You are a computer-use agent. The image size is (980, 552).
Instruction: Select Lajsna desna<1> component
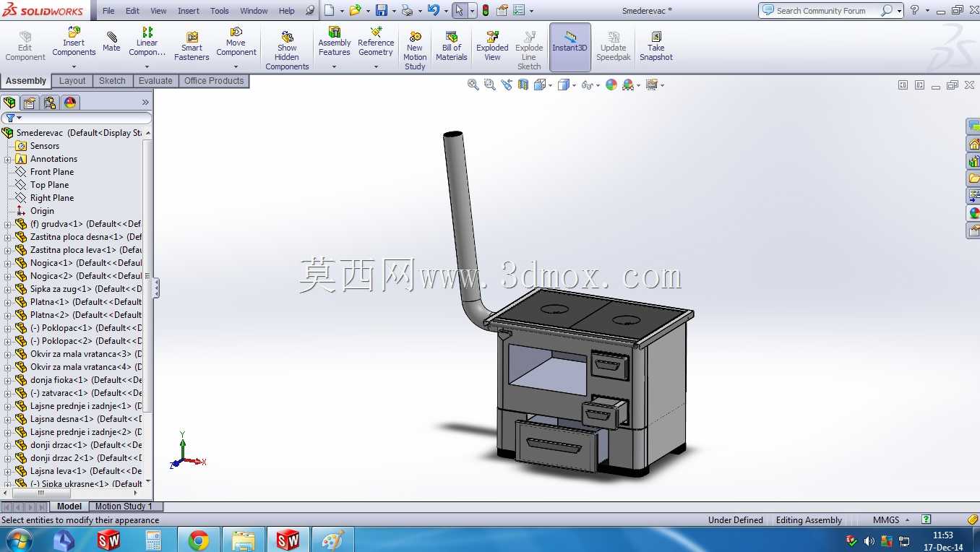click(86, 419)
